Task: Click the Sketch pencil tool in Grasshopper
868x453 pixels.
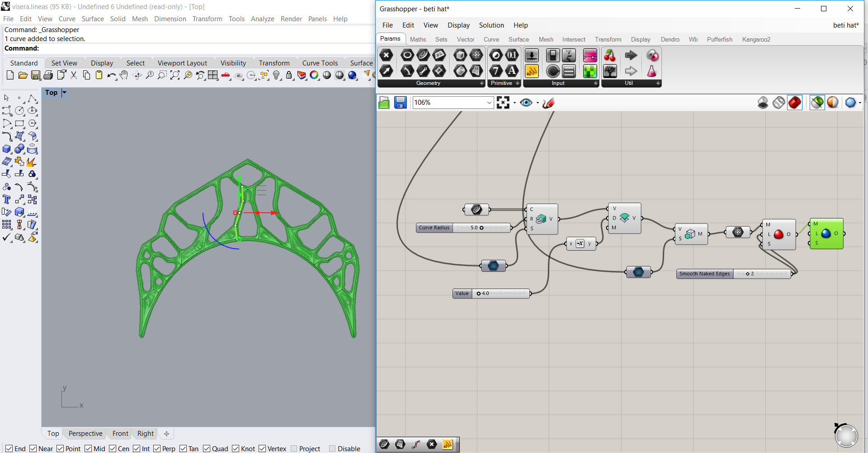Action: click(548, 103)
